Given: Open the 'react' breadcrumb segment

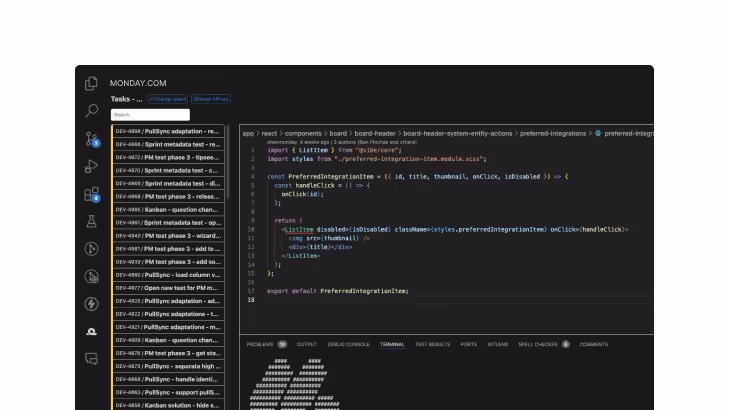Looking at the screenshot, I should (269, 133).
